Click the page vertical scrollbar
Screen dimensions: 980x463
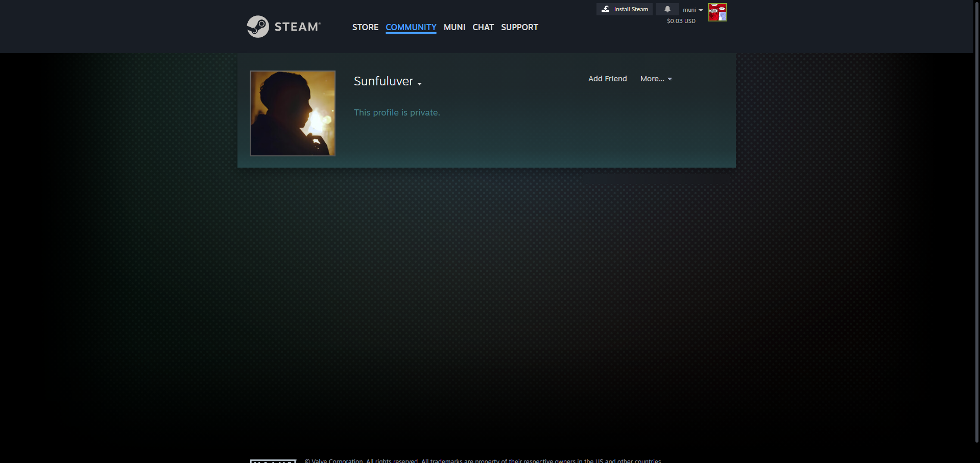[x=976, y=221]
